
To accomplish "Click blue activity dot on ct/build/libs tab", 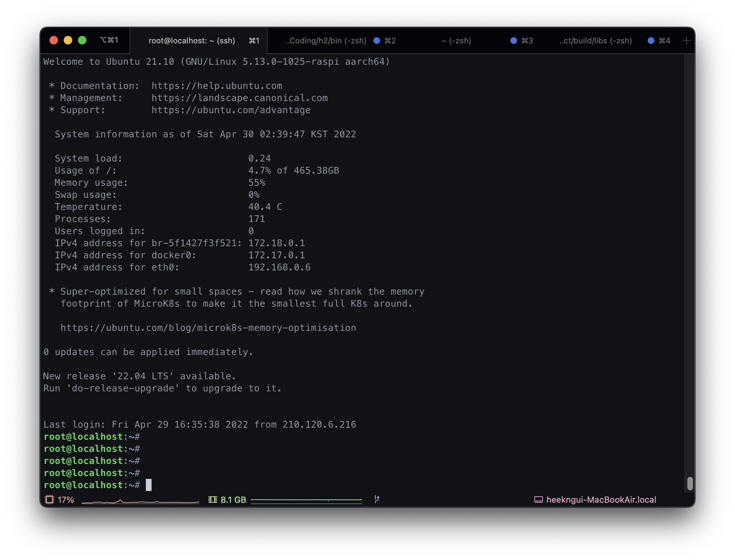I will pyautogui.click(x=651, y=41).
